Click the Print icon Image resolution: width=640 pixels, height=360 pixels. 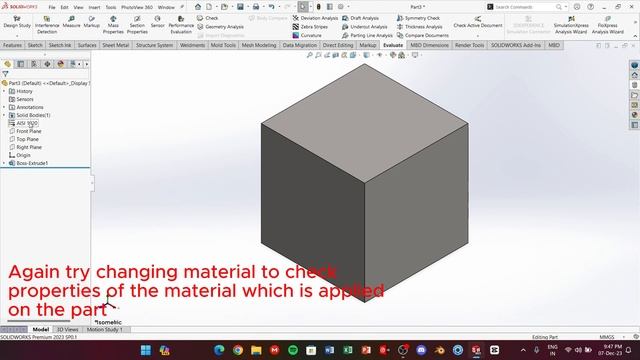coord(256,7)
